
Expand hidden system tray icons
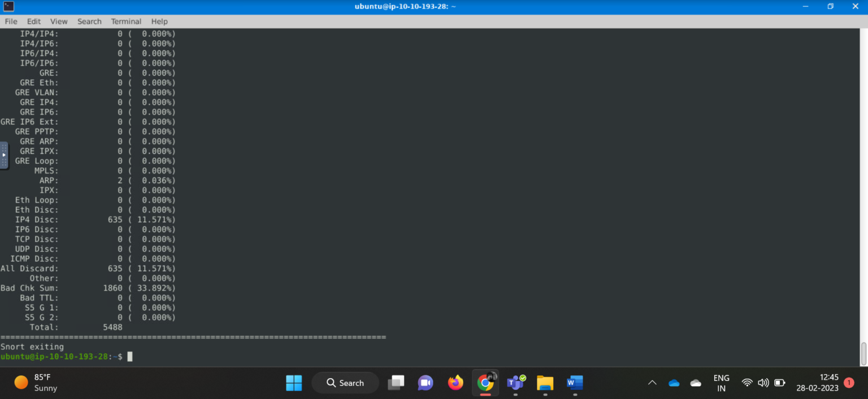(x=652, y=383)
